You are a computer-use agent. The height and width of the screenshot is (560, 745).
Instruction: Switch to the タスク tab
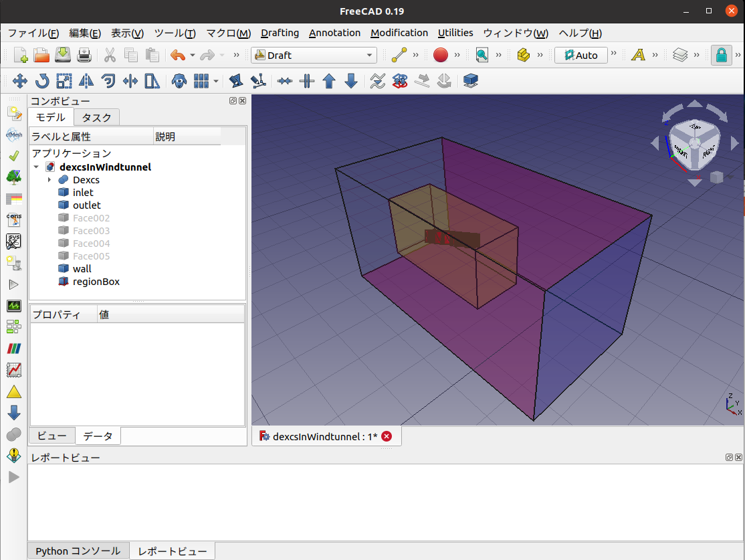[97, 118]
